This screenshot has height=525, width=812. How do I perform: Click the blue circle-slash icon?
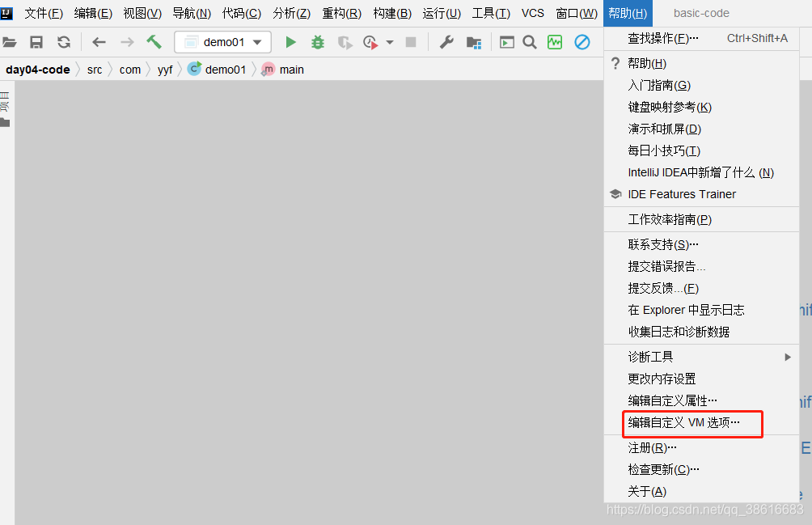point(582,42)
